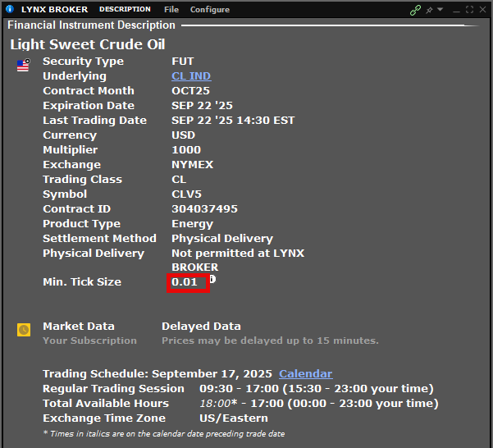Click the US flag icon next to Security Type
This screenshot has width=493, height=448.
(x=23, y=65)
